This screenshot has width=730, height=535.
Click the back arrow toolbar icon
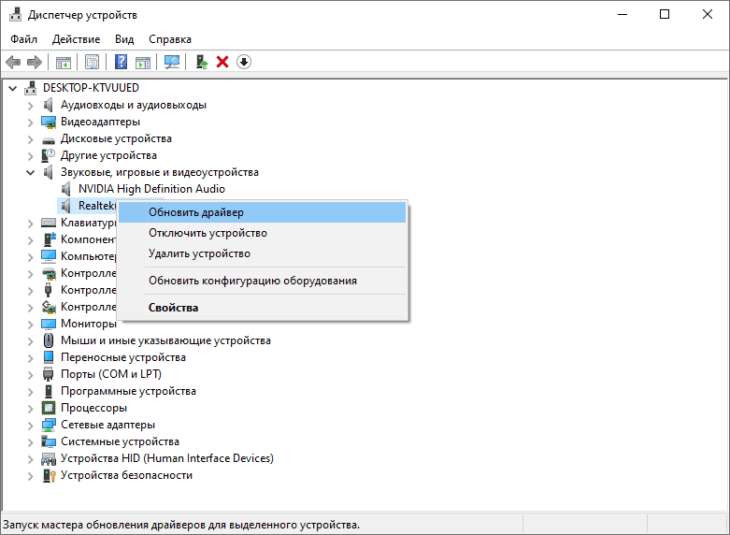point(14,62)
